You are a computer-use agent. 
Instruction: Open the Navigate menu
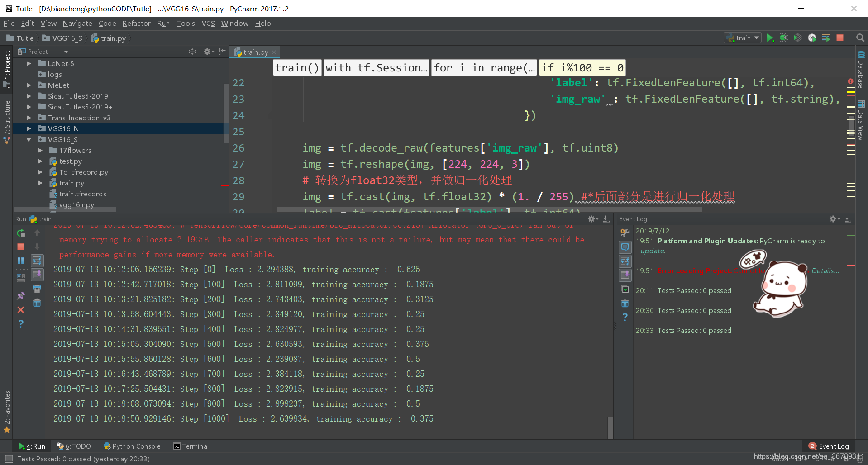click(x=77, y=24)
